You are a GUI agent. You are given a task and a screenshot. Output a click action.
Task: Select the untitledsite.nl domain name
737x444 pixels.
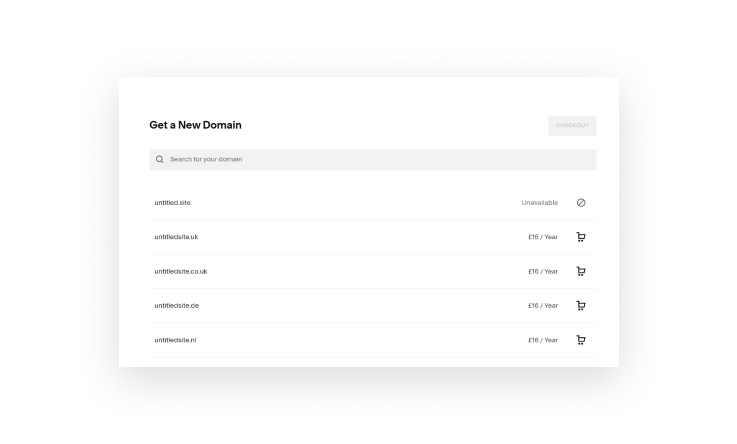[175, 340]
